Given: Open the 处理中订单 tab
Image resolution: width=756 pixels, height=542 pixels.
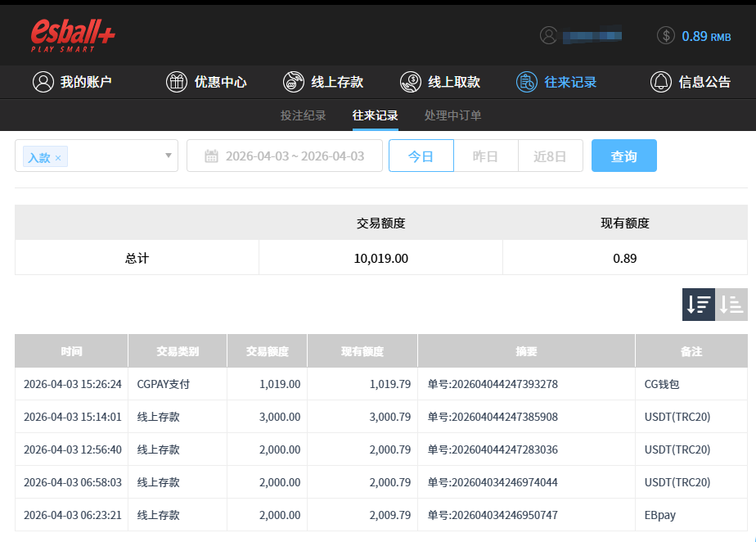Looking at the screenshot, I should coord(452,115).
